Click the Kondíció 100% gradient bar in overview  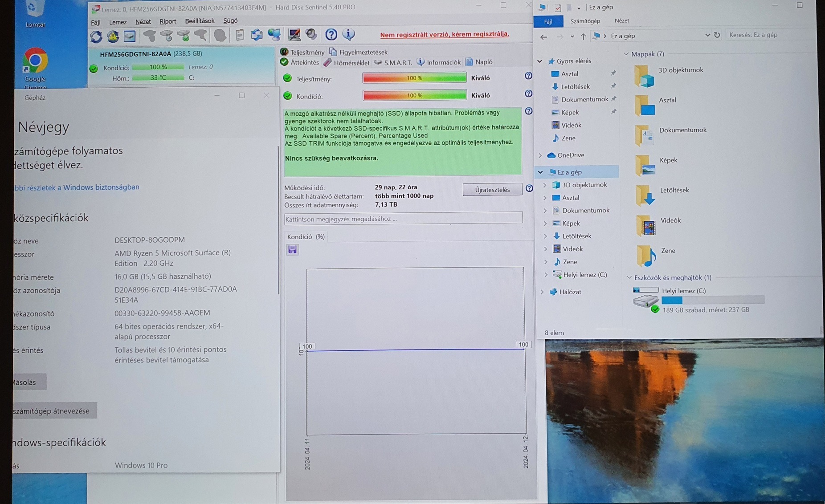415,95
